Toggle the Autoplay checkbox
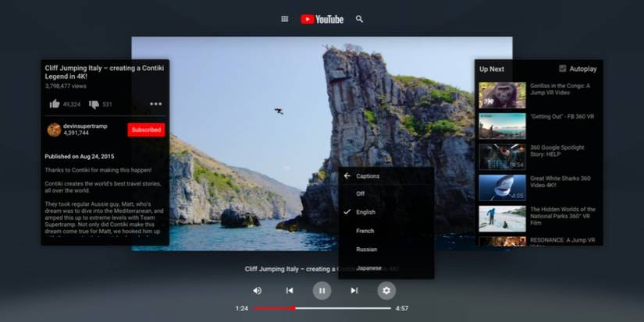The image size is (644, 322). pyautogui.click(x=563, y=69)
